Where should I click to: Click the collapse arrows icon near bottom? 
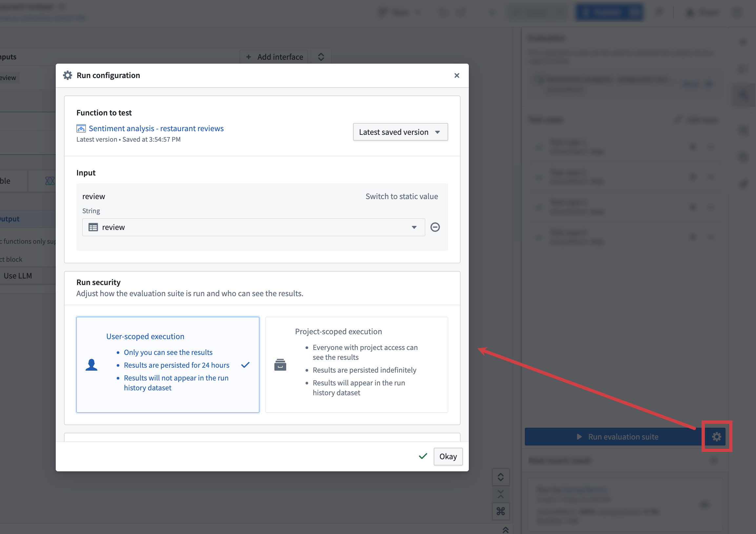coord(501,494)
